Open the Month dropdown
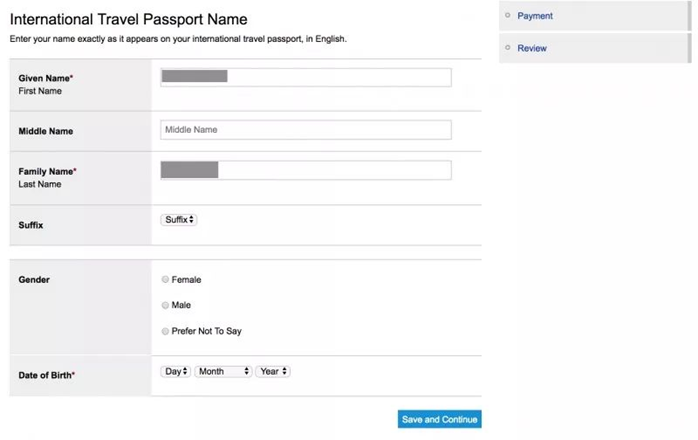The image size is (698, 440). (223, 371)
